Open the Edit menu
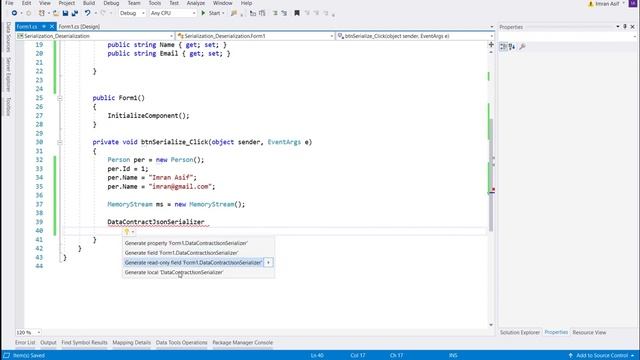Screen dimensions: 640x360 (27, 3)
